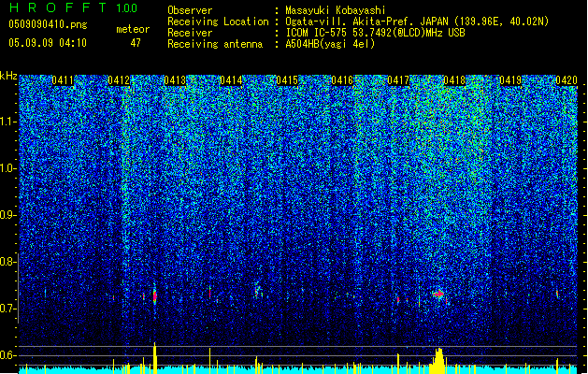Click the 0413 time marker

175,80
